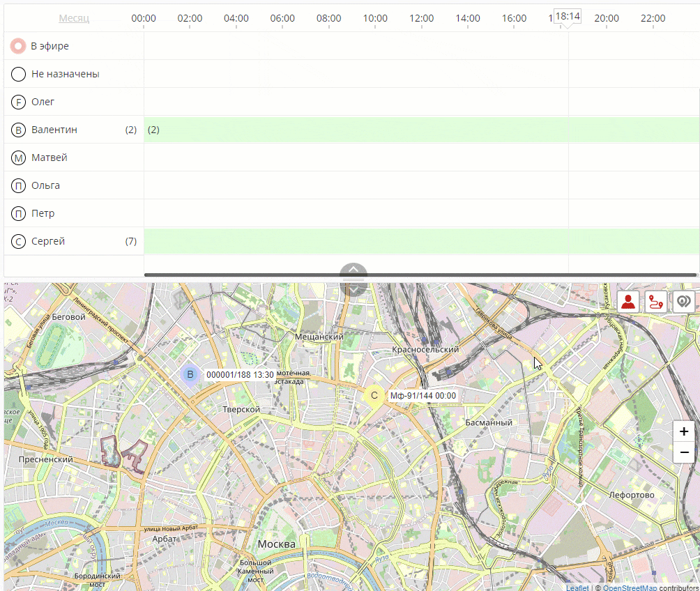
Task: Select courier name 'Ольга'
Action: point(45,185)
